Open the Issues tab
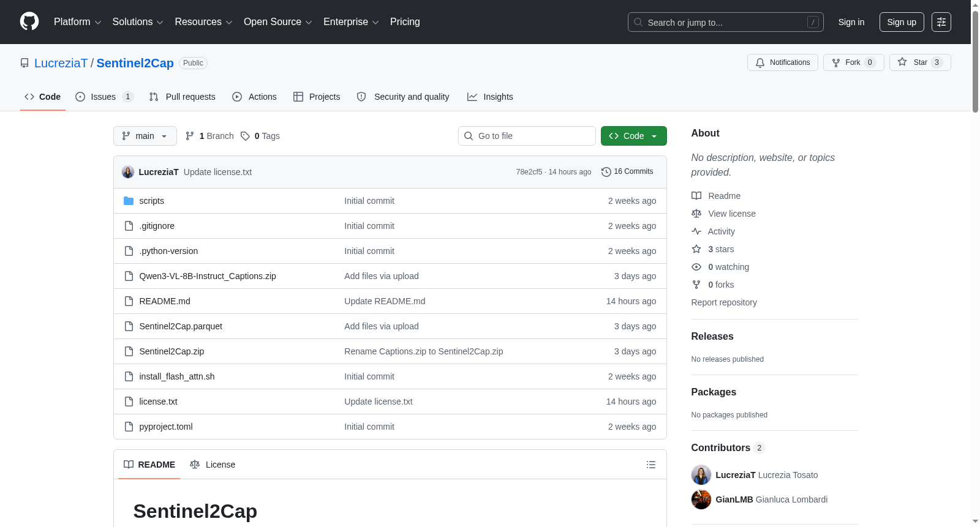Image resolution: width=980 pixels, height=527 pixels. point(104,97)
